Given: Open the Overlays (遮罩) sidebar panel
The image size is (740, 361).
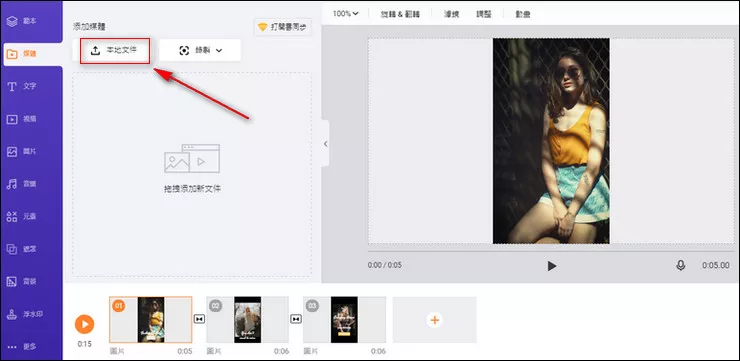Looking at the screenshot, I should pos(22,249).
